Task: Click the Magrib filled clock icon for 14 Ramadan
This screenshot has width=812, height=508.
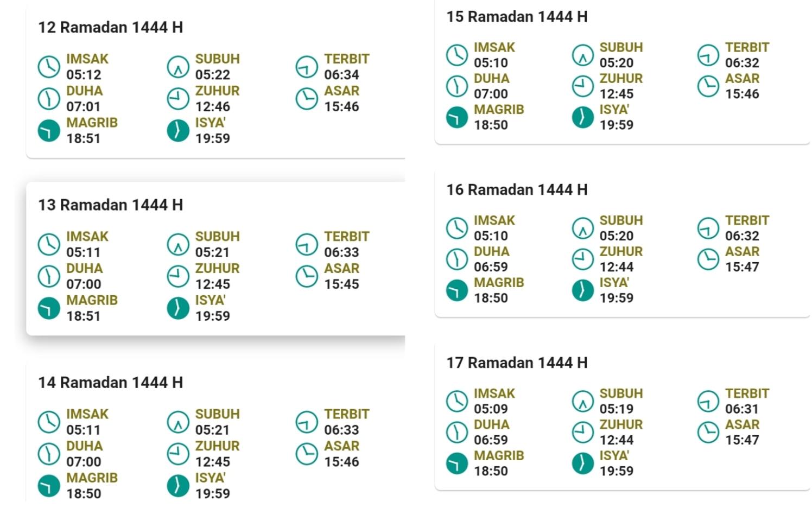Action: (49, 486)
